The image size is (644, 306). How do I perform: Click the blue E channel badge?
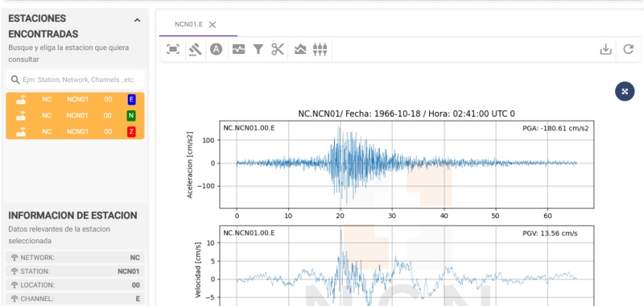(x=131, y=99)
